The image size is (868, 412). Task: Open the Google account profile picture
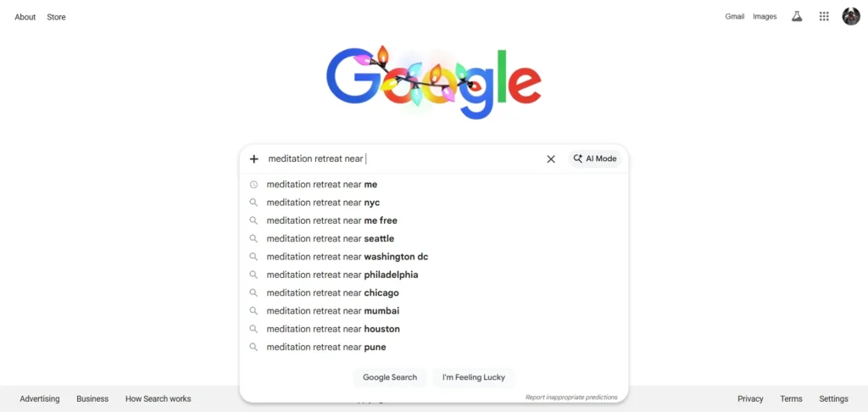point(851,16)
